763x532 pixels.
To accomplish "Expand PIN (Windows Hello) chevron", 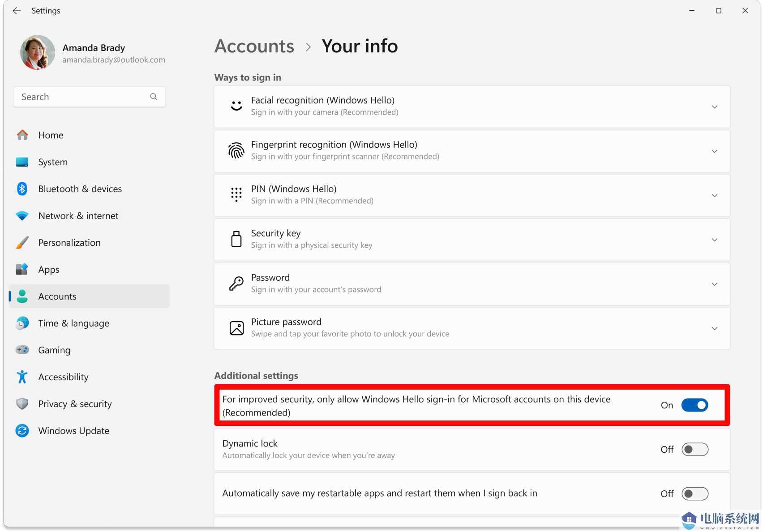I will [715, 195].
